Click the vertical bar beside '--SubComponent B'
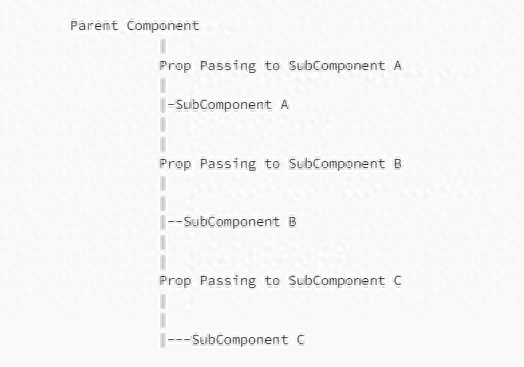This screenshot has height=367, width=524. tap(163, 222)
